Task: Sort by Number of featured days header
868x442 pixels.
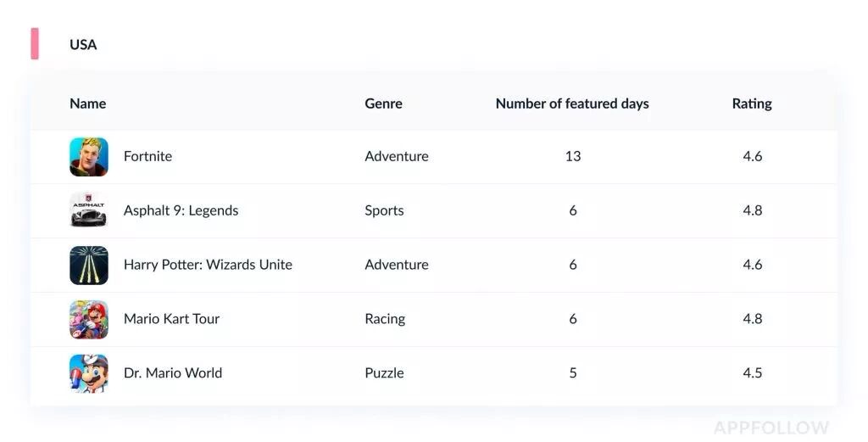Action: click(x=572, y=104)
